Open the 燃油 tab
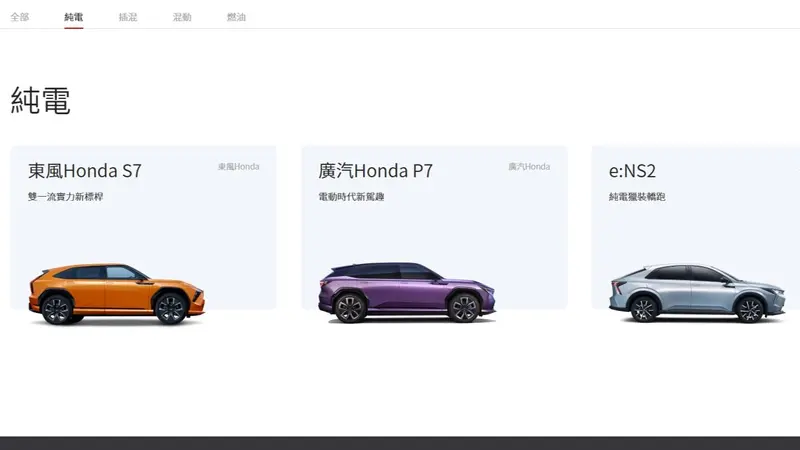The image size is (800, 450). pyautogui.click(x=236, y=17)
